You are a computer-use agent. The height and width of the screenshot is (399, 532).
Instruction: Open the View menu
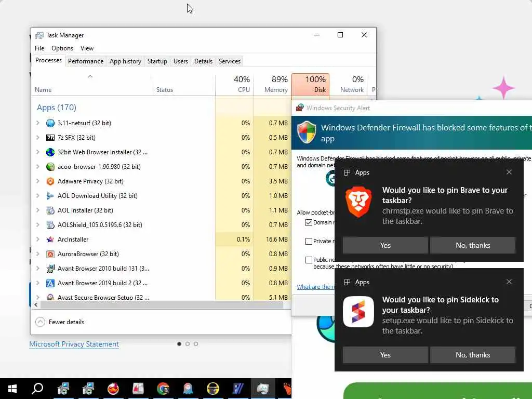tap(87, 48)
